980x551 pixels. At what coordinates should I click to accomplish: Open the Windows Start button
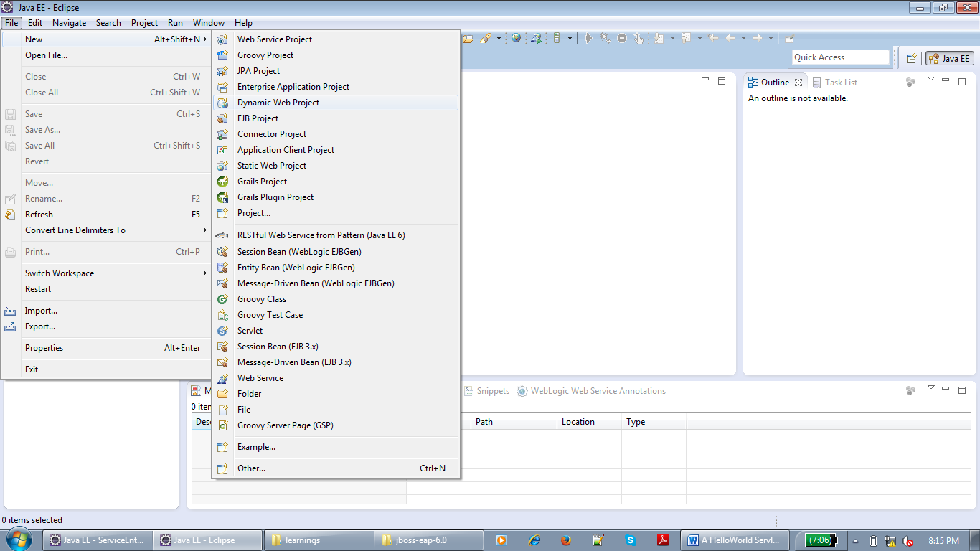pyautogui.click(x=20, y=540)
